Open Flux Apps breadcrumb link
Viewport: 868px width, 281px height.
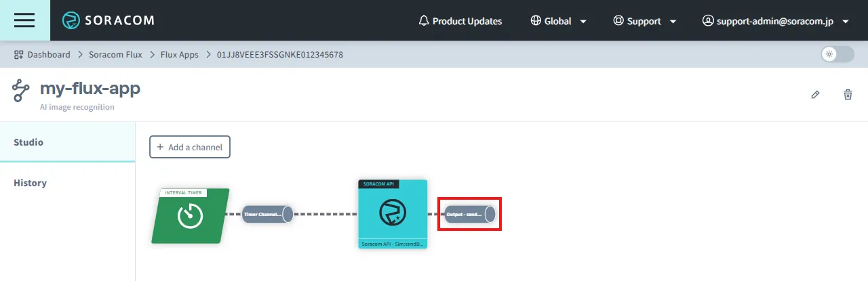pyautogui.click(x=180, y=55)
